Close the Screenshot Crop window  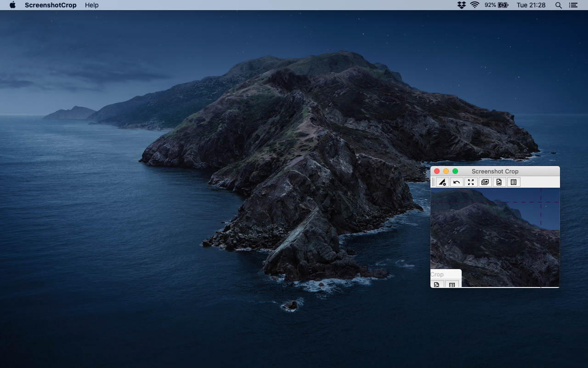[437, 171]
